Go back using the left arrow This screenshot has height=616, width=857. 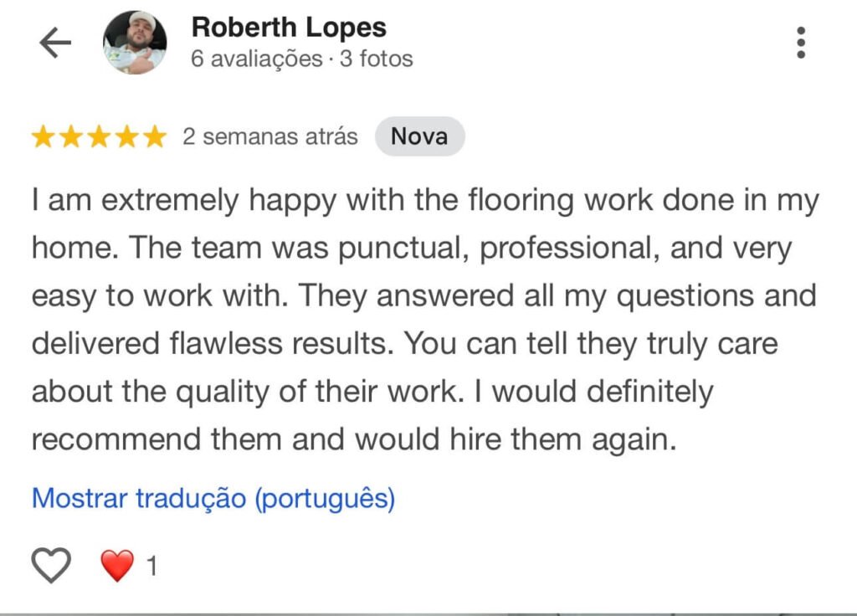point(55,43)
